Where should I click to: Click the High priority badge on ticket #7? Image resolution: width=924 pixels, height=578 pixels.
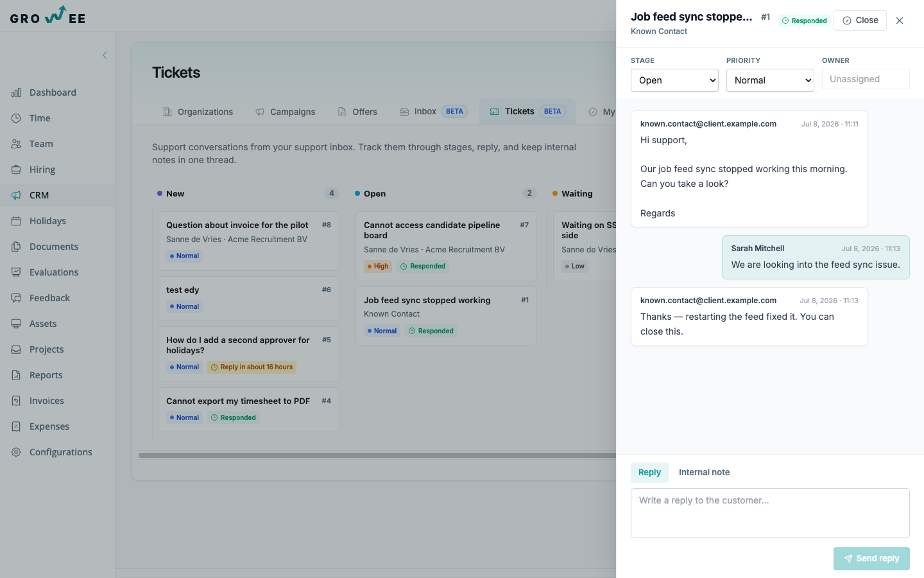(x=378, y=267)
